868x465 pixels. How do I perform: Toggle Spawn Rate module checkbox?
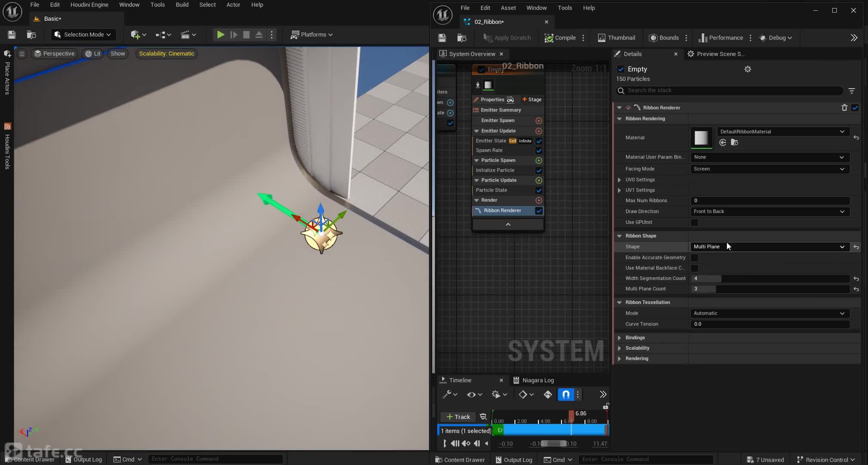539,151
